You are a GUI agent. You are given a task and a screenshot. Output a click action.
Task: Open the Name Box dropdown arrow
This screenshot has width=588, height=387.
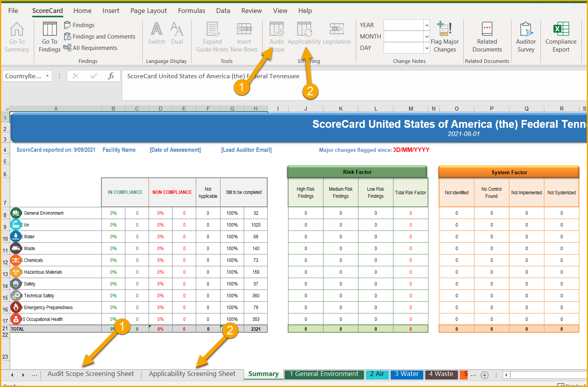tap(47, 76)
